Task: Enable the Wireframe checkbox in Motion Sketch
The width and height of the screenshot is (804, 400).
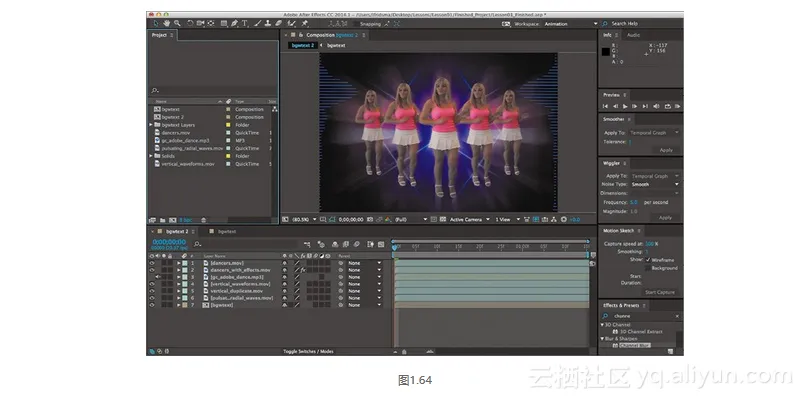Action: tap(650, 260)
